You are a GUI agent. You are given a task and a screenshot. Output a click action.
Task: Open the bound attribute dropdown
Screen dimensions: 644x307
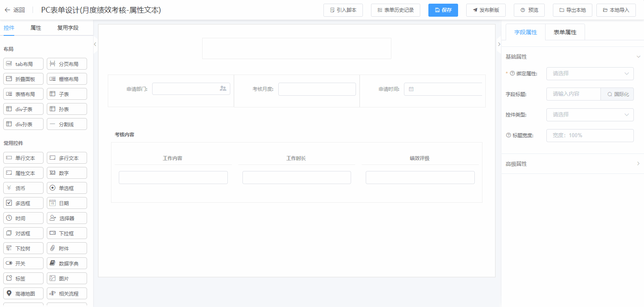pos(589,74)
